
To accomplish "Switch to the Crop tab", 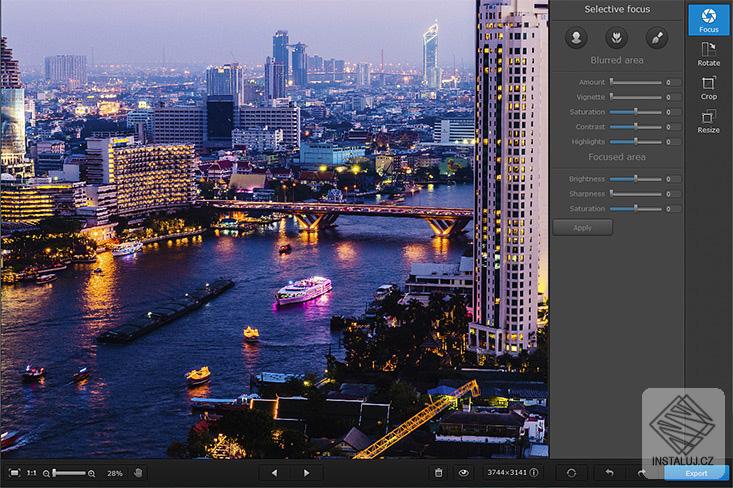I will [708, 87].
